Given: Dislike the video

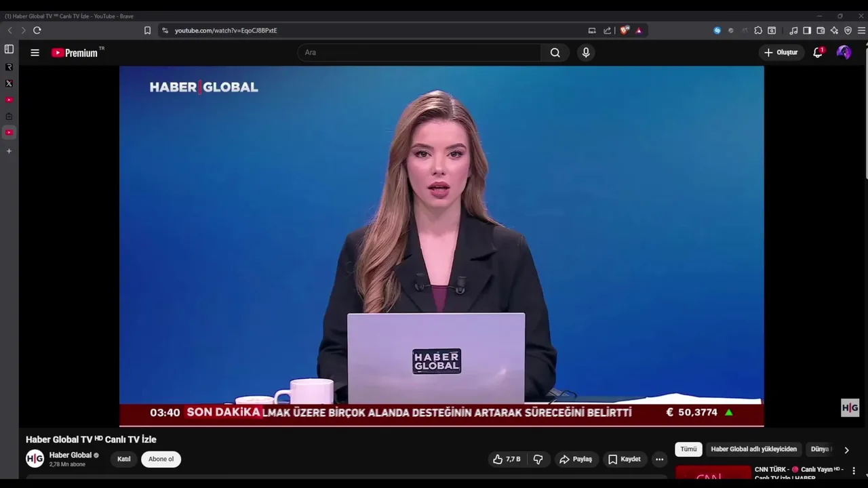Looking at the screenshot, I should click(538, 459).
